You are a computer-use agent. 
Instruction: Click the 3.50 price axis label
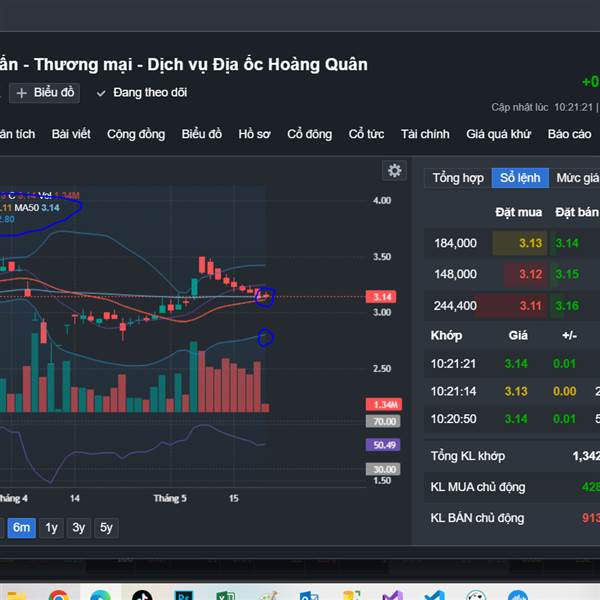click(382, 257)
